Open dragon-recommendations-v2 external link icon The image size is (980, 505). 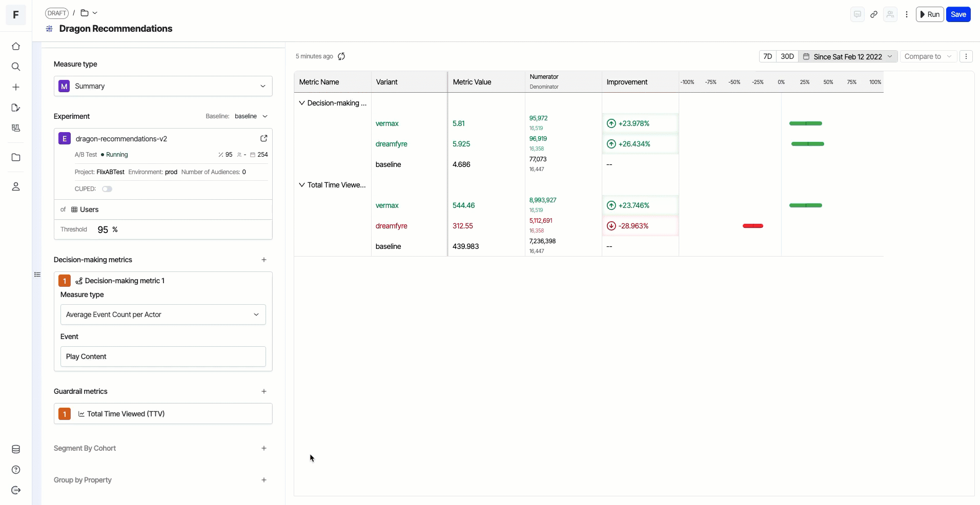264,138
